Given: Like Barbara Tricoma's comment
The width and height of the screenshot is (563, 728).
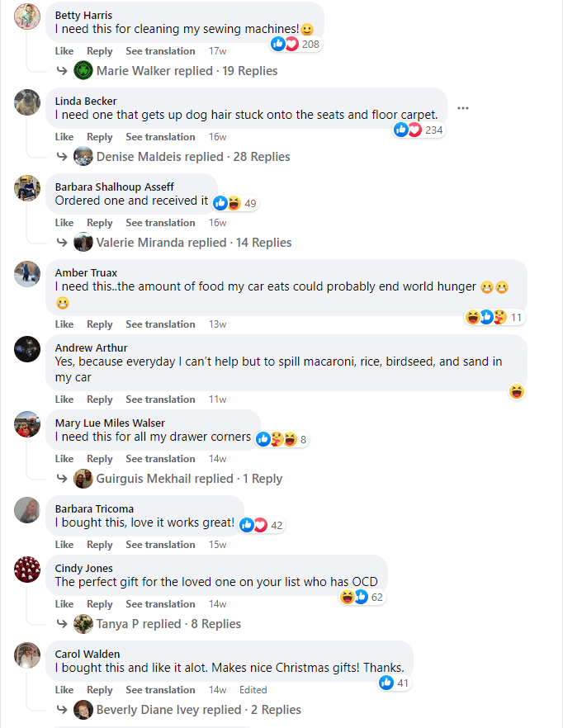Looking at the screenshot, I should point(64,545).
